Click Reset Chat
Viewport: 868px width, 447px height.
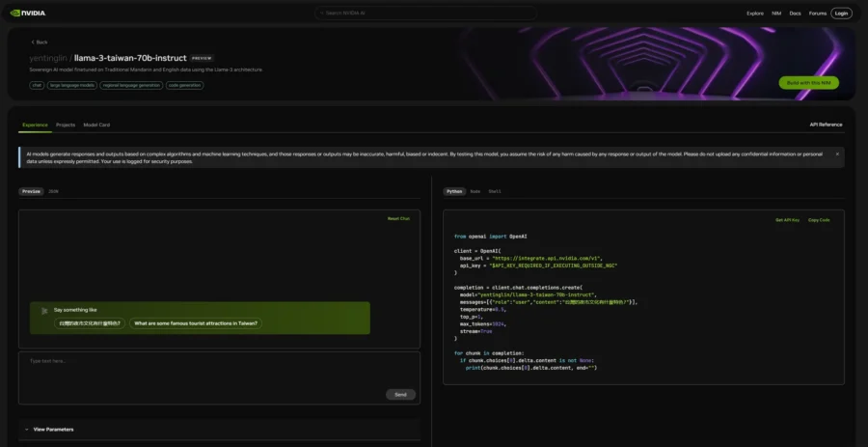[x=398, y=219]
